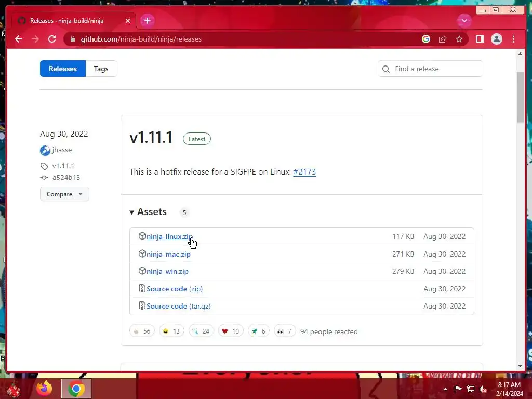Click the Latest badge

(x=197, y=139)
